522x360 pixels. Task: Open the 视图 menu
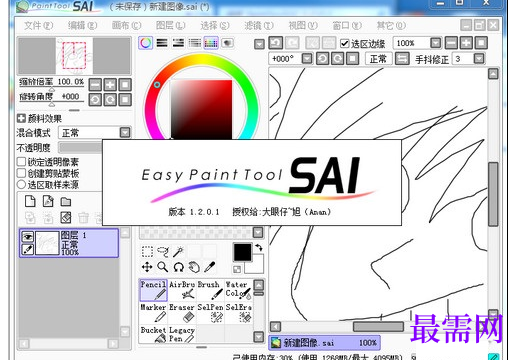tap(303, 25)
